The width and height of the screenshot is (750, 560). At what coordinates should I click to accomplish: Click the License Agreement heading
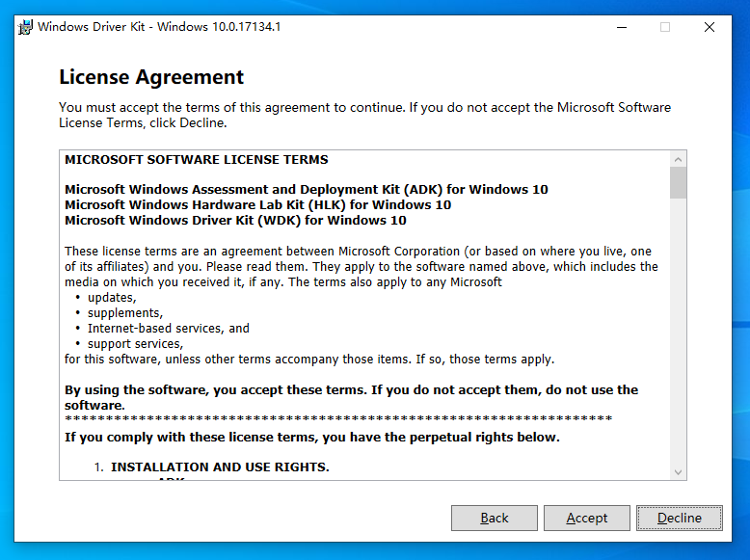click(151, 77)
